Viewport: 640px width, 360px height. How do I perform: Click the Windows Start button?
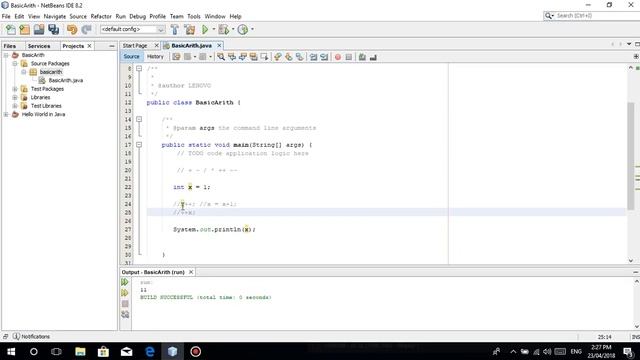(x=11, y=351)
